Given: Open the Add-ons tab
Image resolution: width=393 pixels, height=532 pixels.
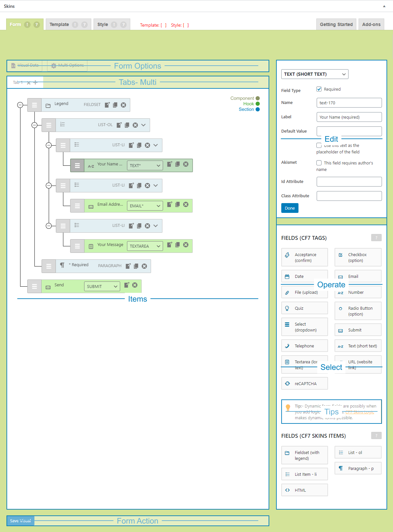Looking at the screenshot, I should click(x=371, y=24).
